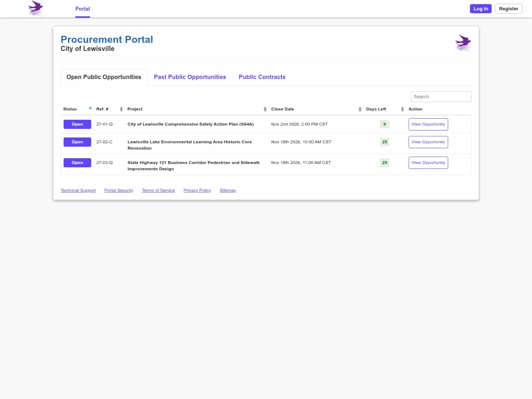Open the Technical Support link
The height and width of the screenshot is (399, 532).
78,190
